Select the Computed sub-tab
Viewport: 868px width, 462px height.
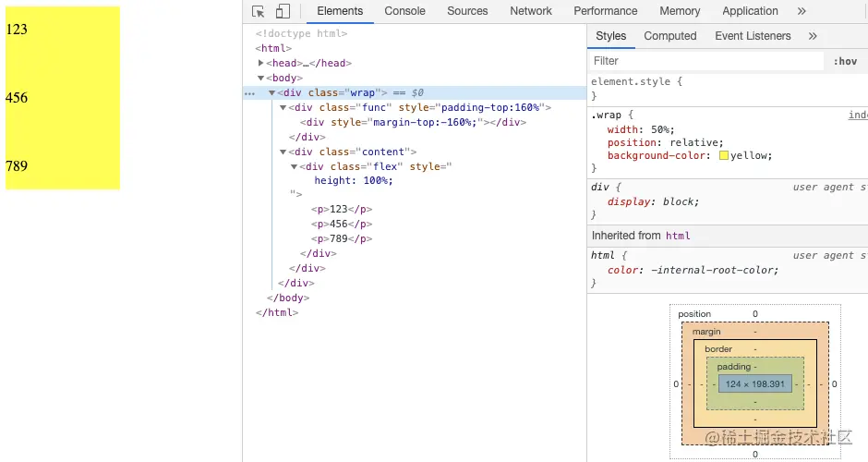[x=669, y=36]
